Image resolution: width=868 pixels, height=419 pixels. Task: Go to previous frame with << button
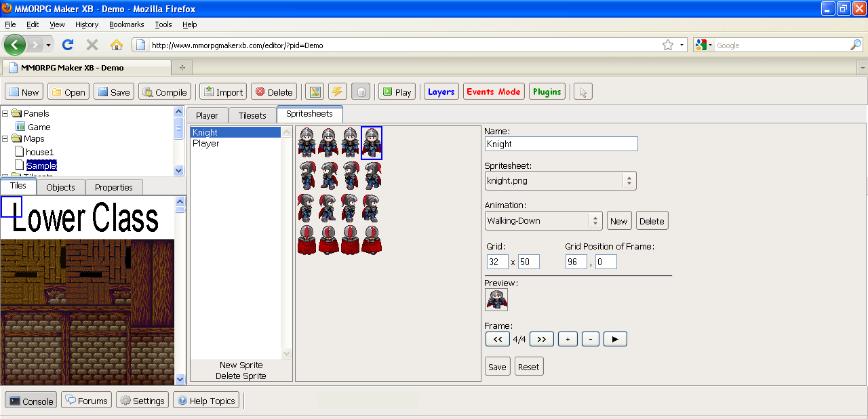coord(497,339)
